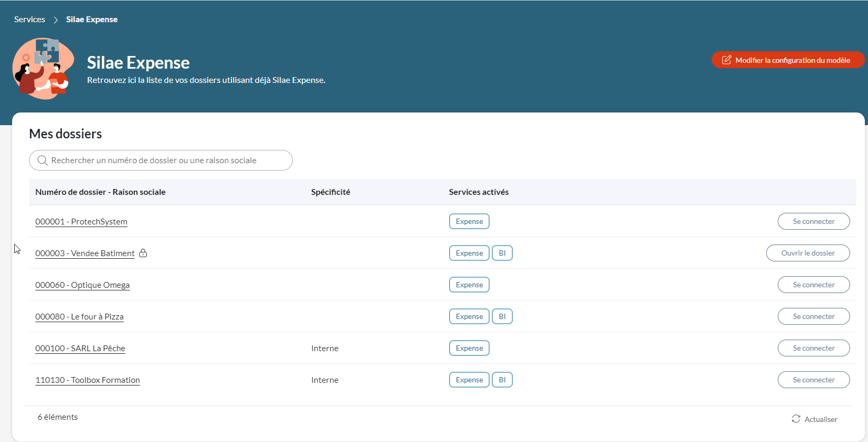Click the Numéro de dossier - Raison sociale column header
This screenshot has width=868, height=442.
coord(100,192)
